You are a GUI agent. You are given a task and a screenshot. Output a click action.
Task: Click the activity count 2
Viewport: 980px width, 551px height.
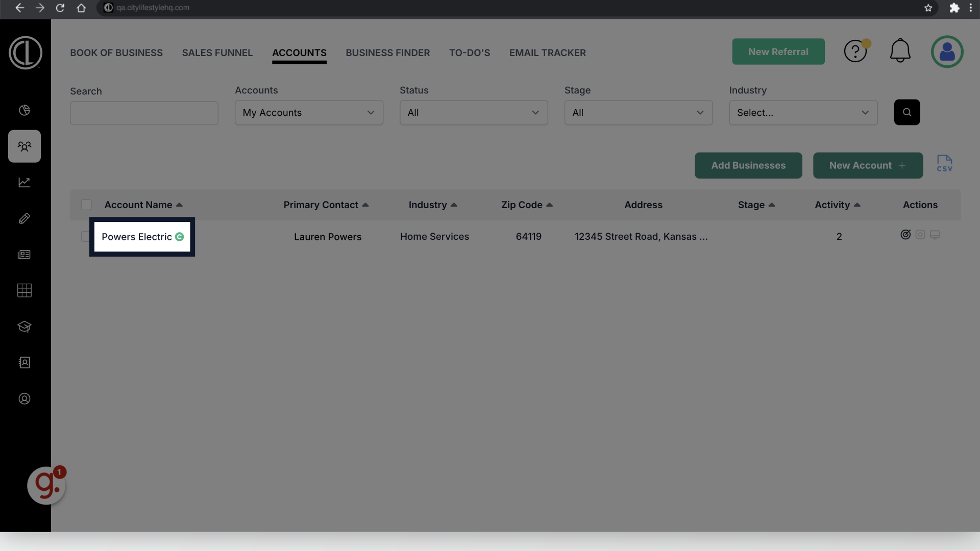(x=839, y=237)
